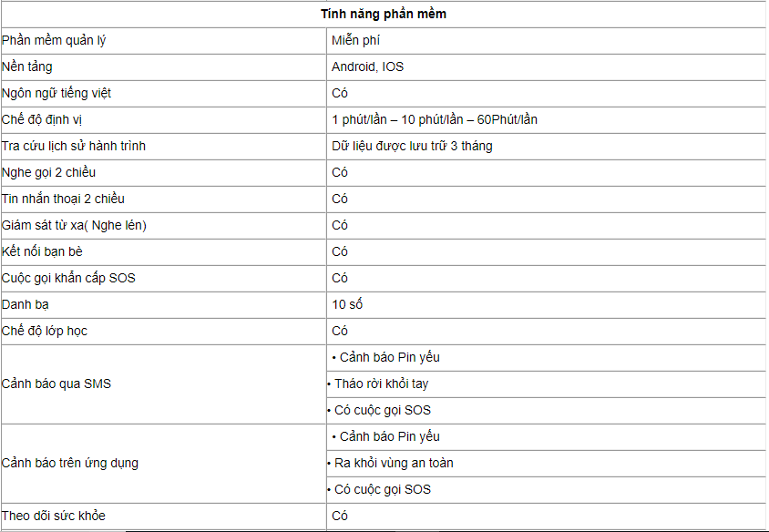Click the "Nghe gọi 2 chiều" label
The image size is (769, 532).
49,173
